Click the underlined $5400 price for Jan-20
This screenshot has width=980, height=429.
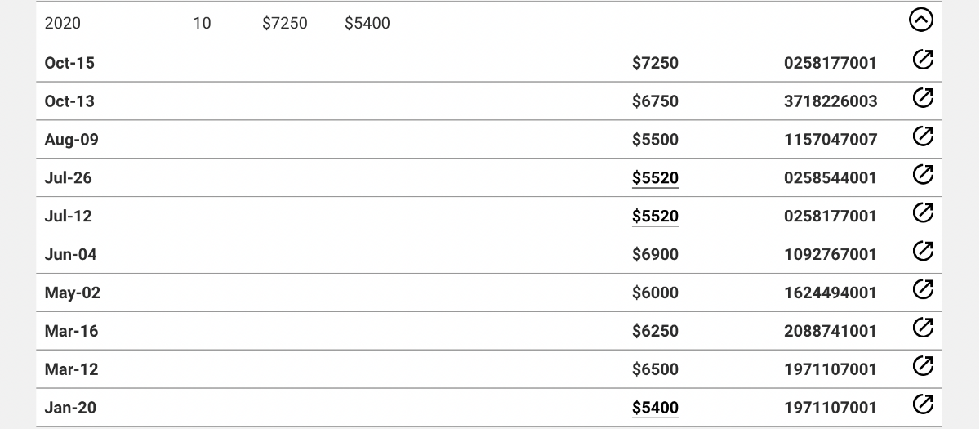[655, 408]
